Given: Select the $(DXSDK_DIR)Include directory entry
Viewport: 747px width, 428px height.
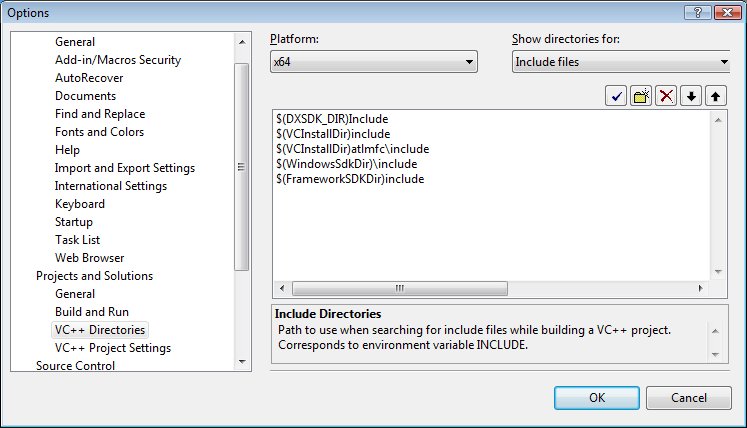Looking at the screenshot, I should tap(331, 119).
